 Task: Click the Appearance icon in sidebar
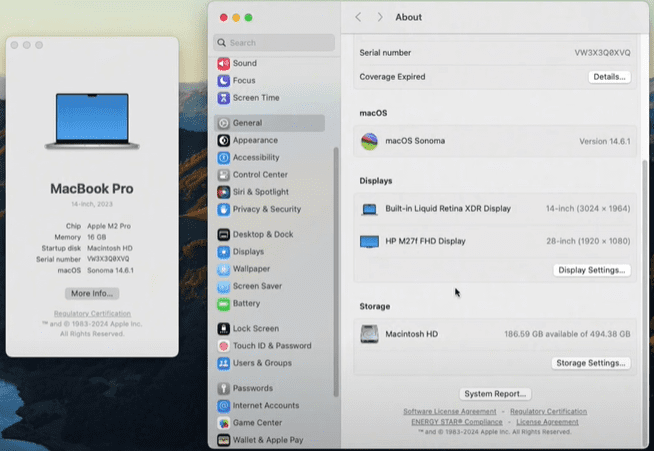point(224,140)
